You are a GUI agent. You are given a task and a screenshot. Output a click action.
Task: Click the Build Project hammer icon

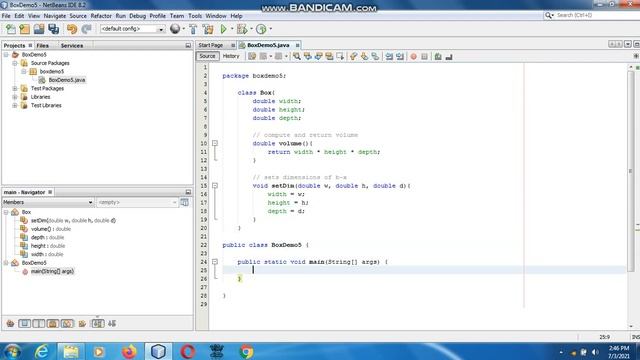[x=193, y=29]
